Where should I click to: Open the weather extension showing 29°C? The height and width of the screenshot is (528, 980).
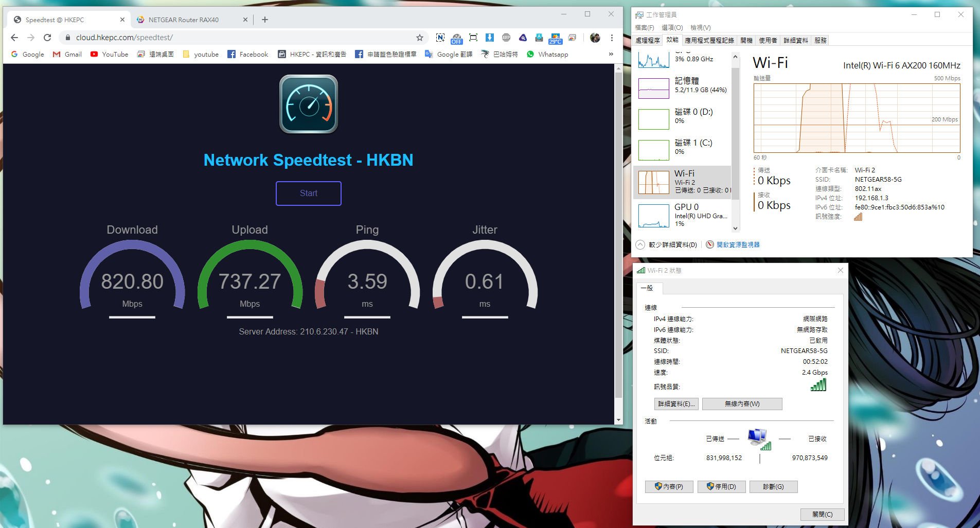pos(556,39)
